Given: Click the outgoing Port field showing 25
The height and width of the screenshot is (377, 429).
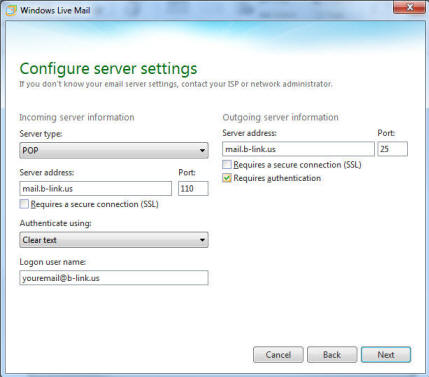Looking at the screenshot, I should [392, 149].
